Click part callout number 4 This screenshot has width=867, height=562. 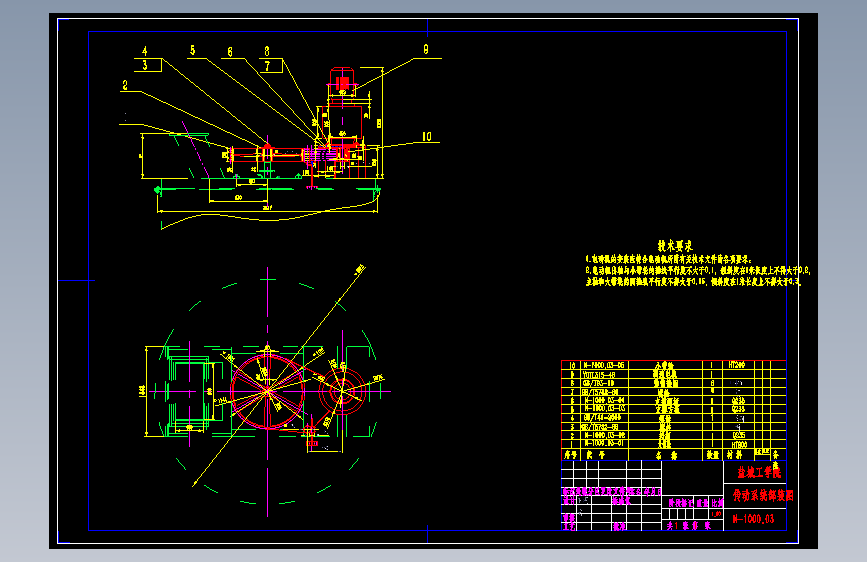click(x=145, y=51)
